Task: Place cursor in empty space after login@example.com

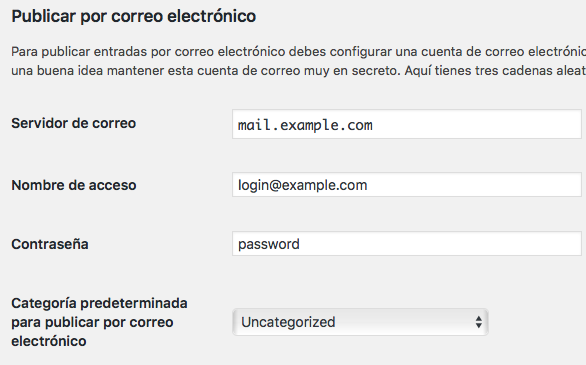Action: 475,185
